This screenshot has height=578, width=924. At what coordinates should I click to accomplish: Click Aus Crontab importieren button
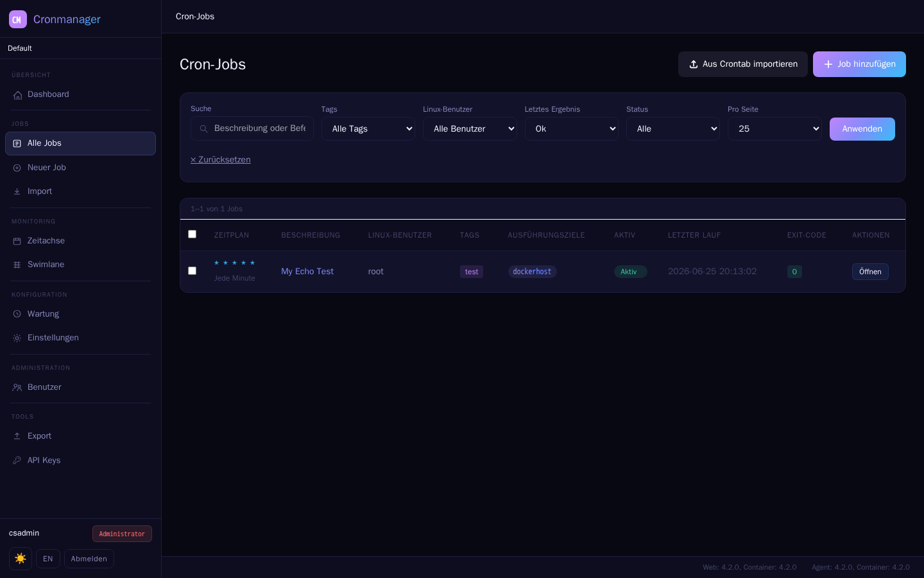tap(743, 64)
